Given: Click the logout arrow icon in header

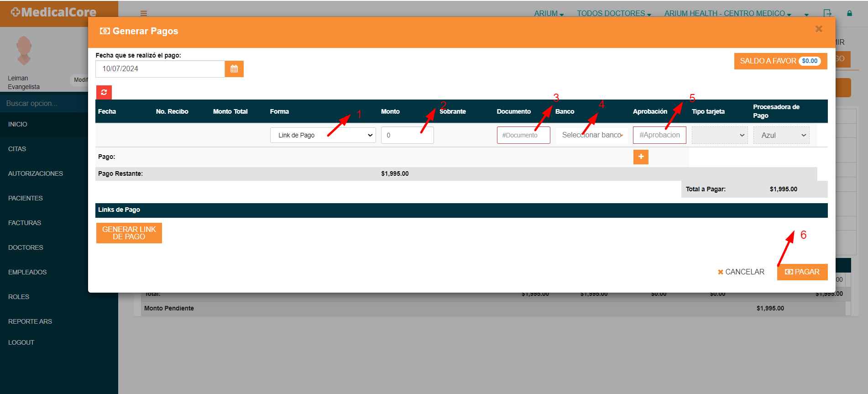Looking at the screenshot, I should click(827, 13).
